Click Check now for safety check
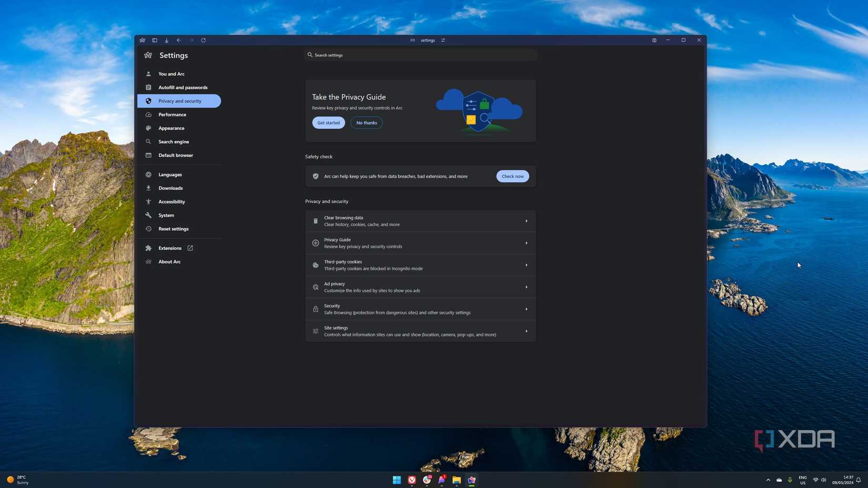Image resolution: width=868 pixels, height=488 pixels. [x=512, y=176]
